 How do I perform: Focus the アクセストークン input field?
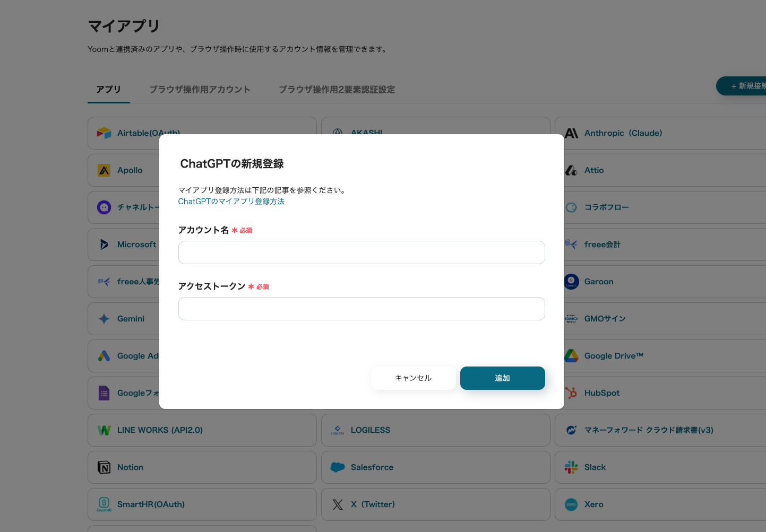pos(362,309)
